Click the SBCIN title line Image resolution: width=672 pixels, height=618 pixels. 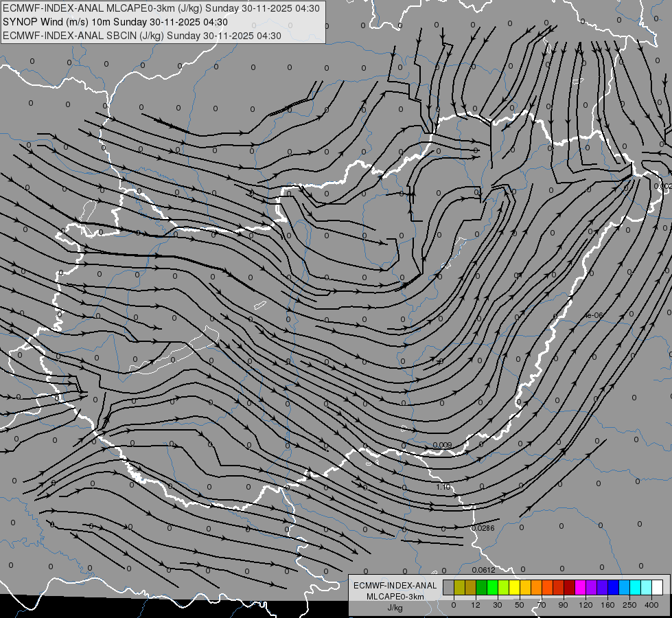coord(142,36)
